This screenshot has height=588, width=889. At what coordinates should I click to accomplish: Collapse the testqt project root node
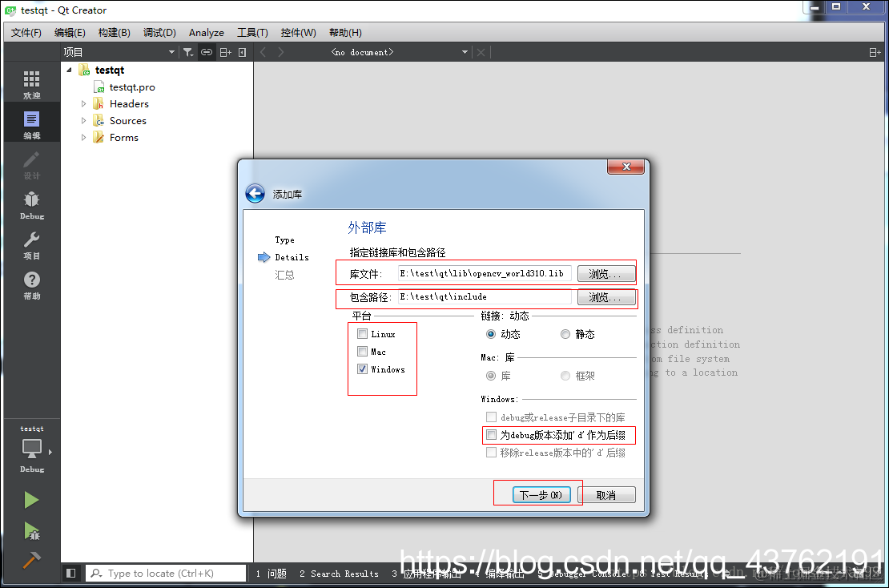pos(69,70)
